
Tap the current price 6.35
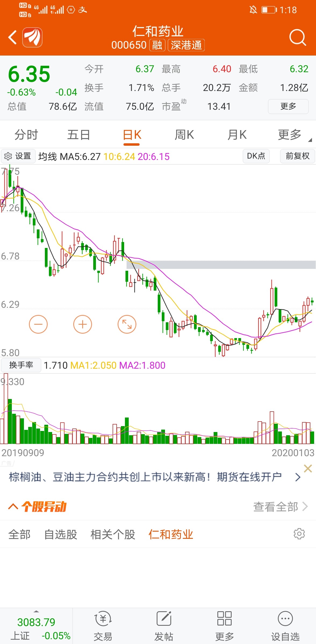pyautogui.click(x=29, y=74)
